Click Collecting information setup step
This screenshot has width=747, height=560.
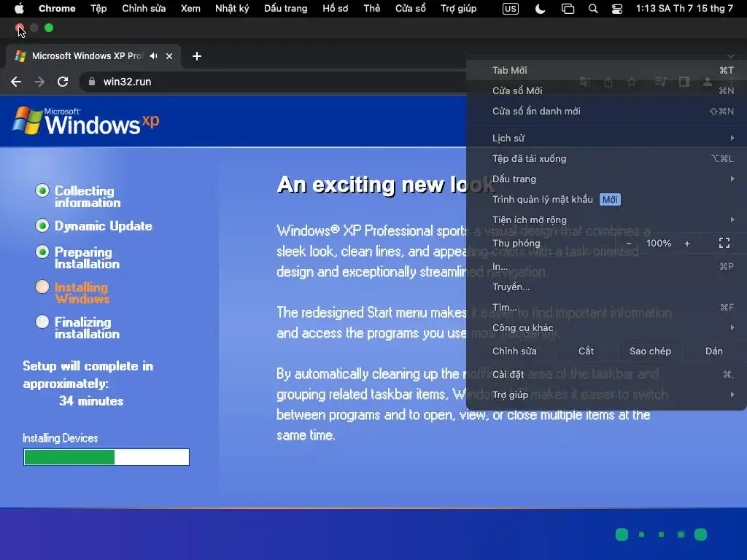click(x=79, y=197)
